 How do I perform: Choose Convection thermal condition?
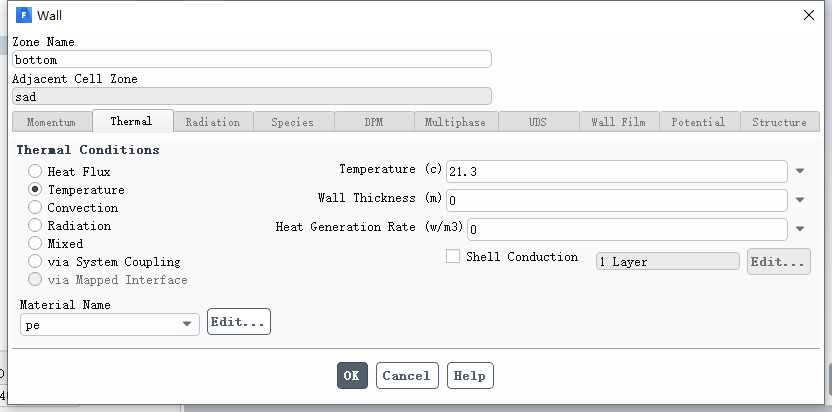coord(35,208)
